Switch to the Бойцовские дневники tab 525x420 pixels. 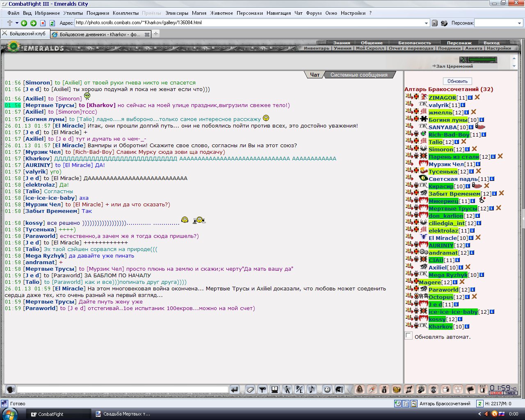point(100,34)
